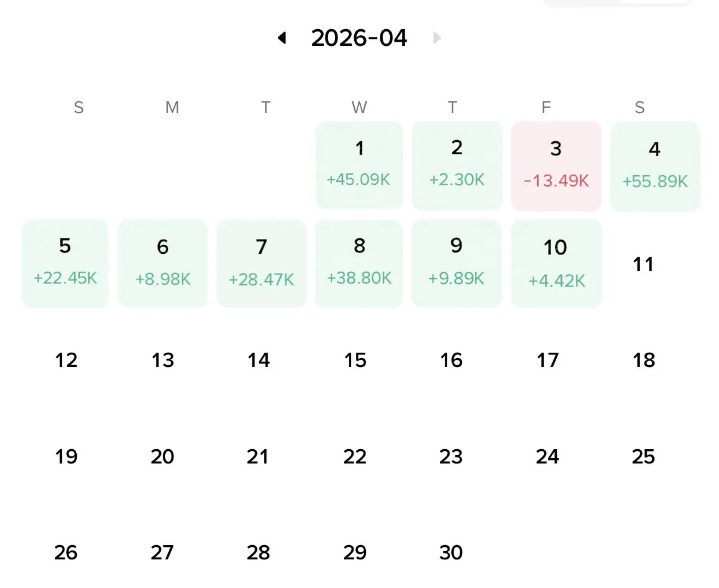The height and width of the screenshot is (588, 719).
Task: Select April 4 showing +55.89K
Action: (x=655, y=167)
